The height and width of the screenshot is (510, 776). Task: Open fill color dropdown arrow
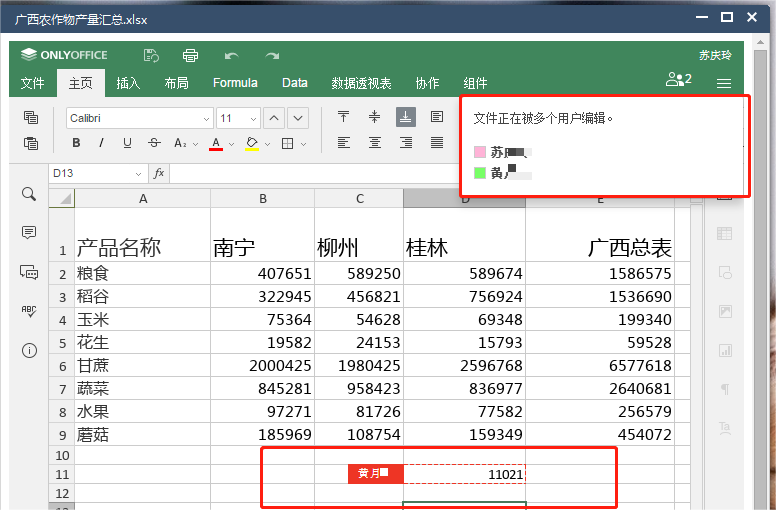pos(267,144)
